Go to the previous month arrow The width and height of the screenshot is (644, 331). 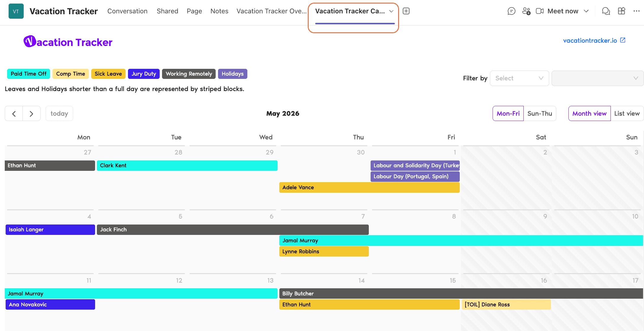coord(14,114)
